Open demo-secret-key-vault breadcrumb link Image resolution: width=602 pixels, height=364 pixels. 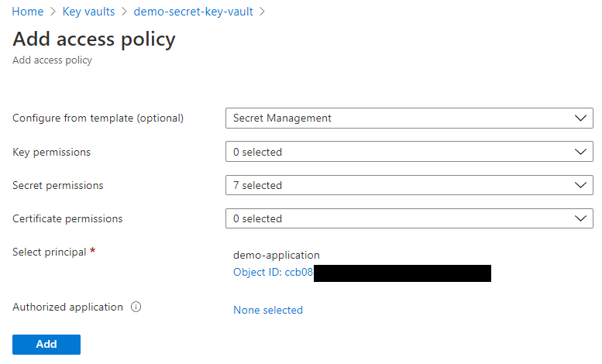pos(193,12)
